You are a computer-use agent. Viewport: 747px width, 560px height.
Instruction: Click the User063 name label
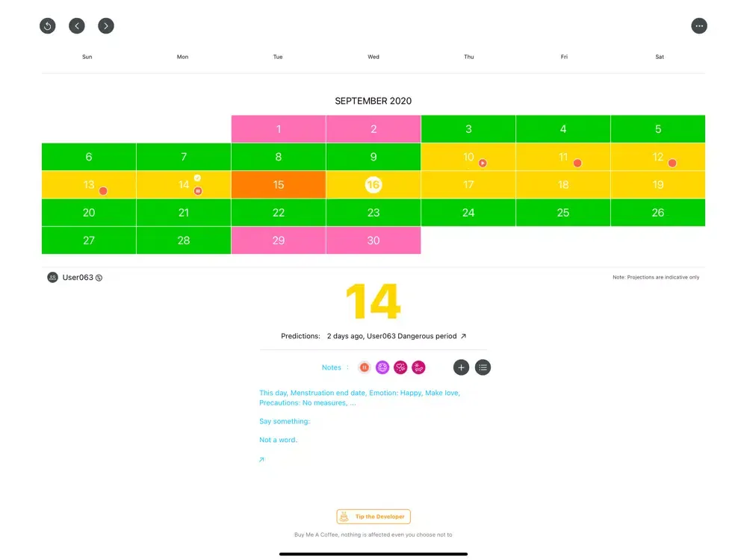(x=78, y=277)
